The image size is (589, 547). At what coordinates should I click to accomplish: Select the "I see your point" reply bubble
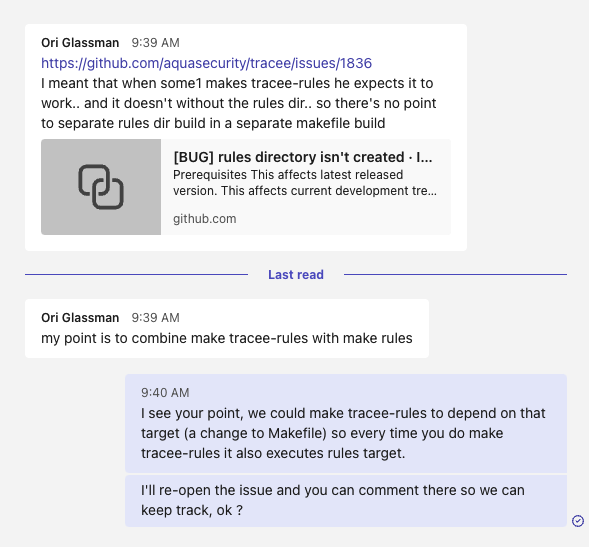tap(346, 423)
